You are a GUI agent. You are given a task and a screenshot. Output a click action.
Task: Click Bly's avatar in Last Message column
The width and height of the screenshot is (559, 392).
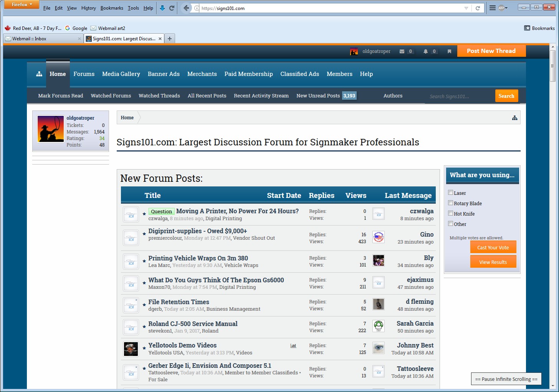[379, 260]
